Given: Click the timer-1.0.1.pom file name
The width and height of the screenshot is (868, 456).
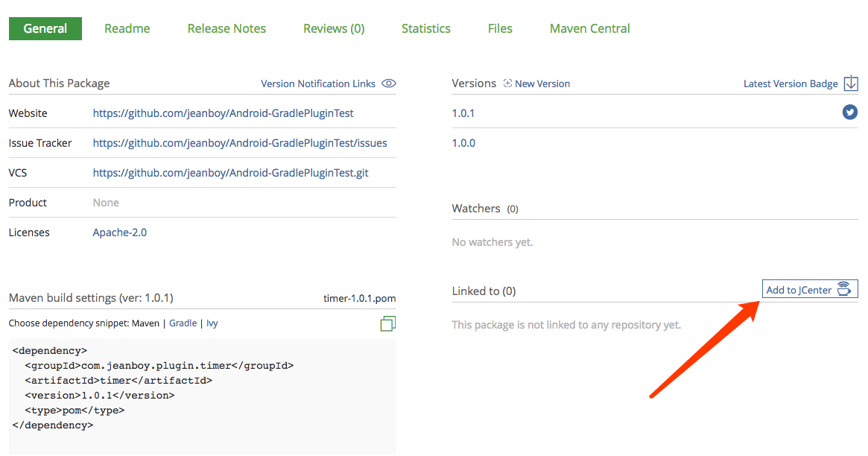Looking at the screenshot, I should (359, 298).
